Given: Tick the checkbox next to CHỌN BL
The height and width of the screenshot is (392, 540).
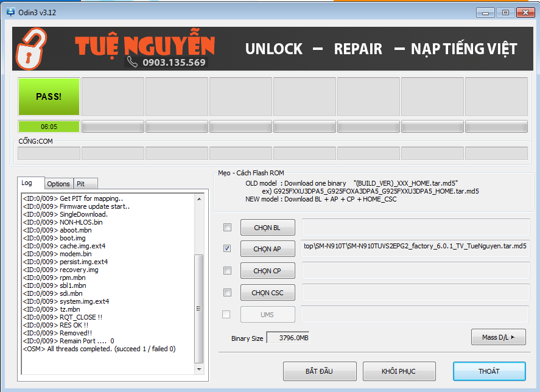Looking at the screenshot, I should click(227, 227).
